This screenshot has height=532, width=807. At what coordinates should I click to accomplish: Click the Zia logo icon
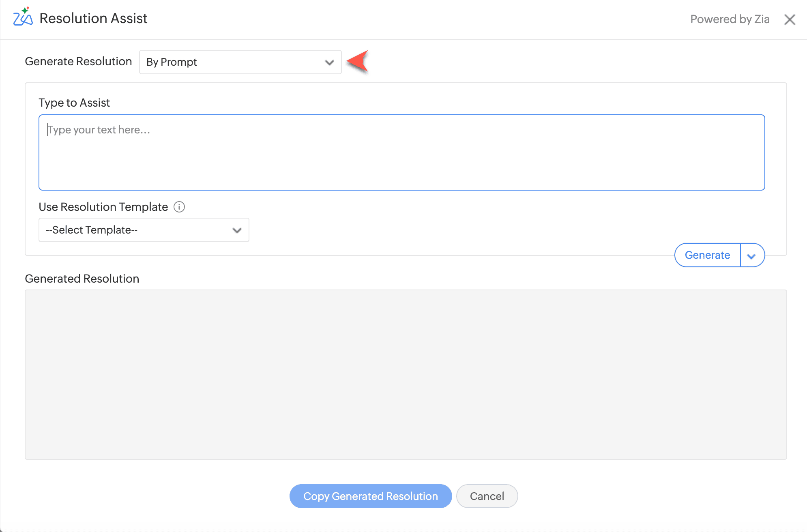[23, 17]
